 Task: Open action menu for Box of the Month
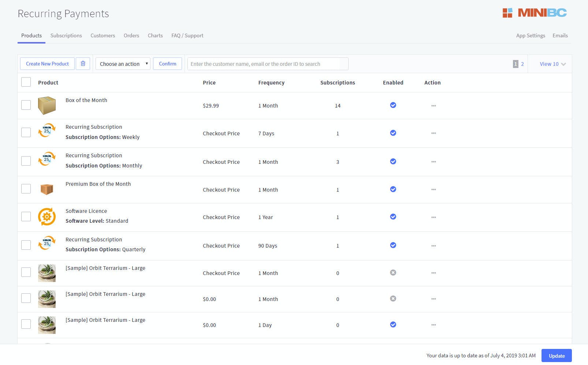click(433, 106)
